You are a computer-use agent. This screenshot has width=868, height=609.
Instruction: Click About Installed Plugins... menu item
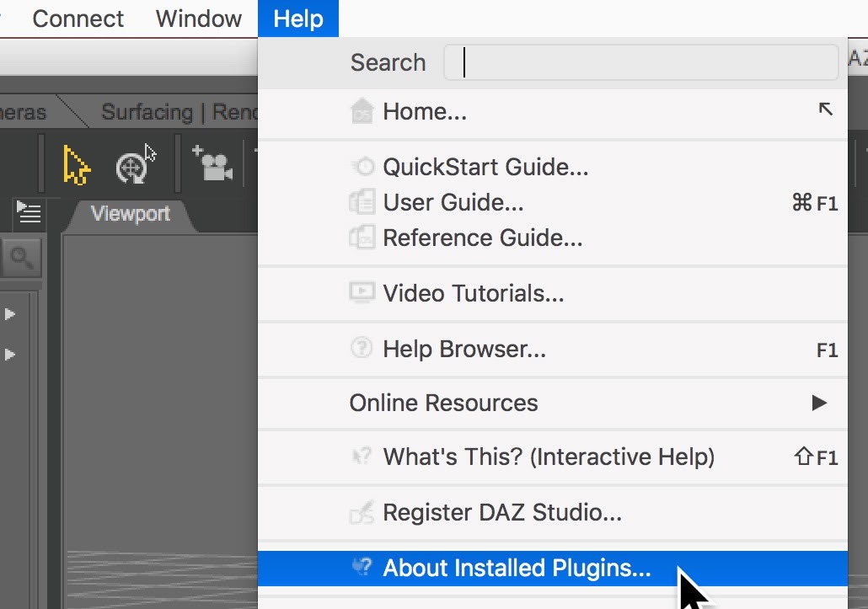[517, 568]
